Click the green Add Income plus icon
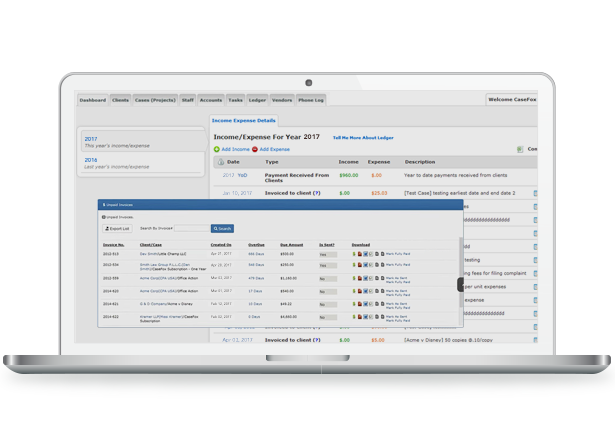This screenshot has width=615, height=446. point(216,149)
